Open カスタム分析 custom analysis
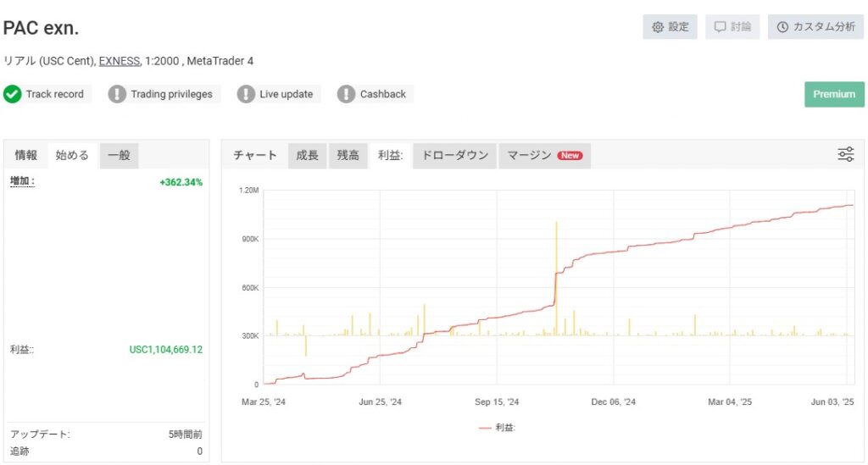Screen dimensions: 868x465 815,26
